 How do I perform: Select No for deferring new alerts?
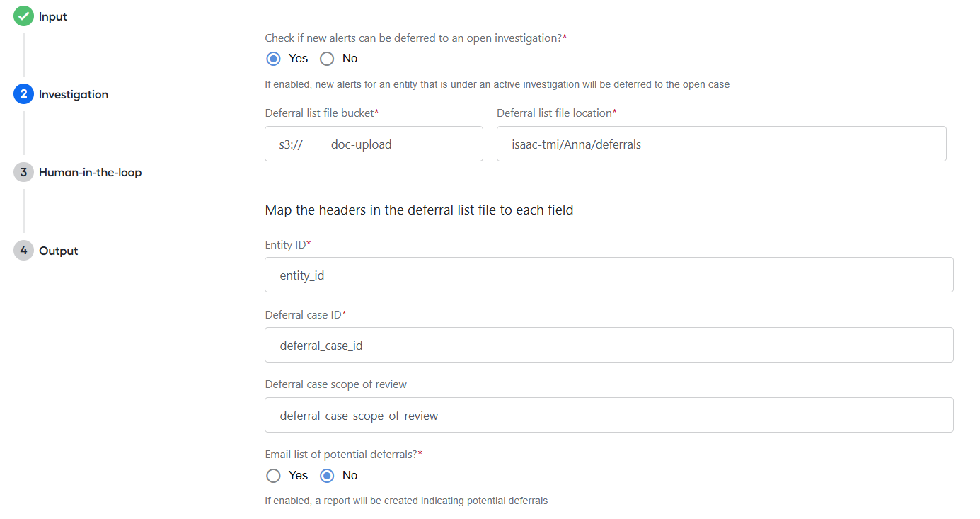[x=327, y=59]
